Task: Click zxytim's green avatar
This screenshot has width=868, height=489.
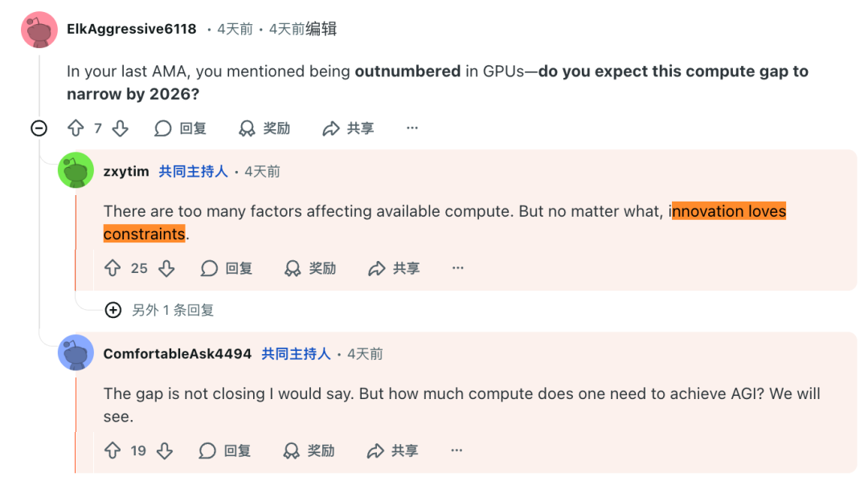Action: (76, 171)
